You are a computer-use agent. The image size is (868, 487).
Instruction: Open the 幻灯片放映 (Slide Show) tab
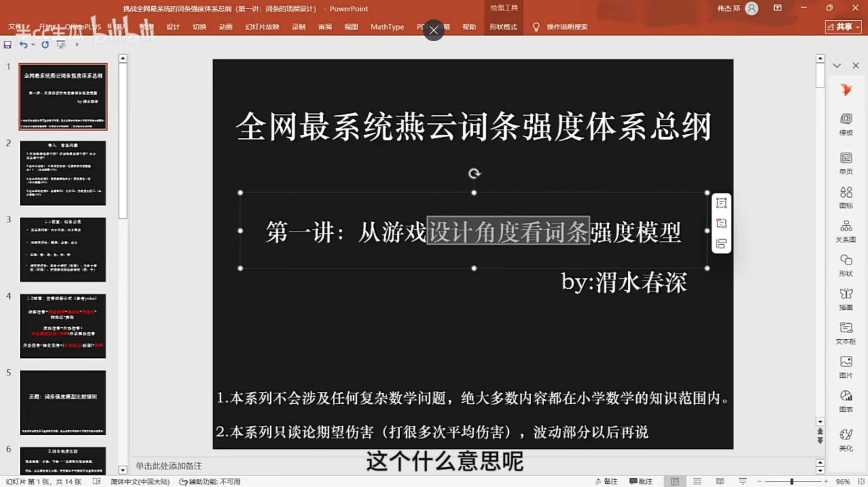(262, 27)
